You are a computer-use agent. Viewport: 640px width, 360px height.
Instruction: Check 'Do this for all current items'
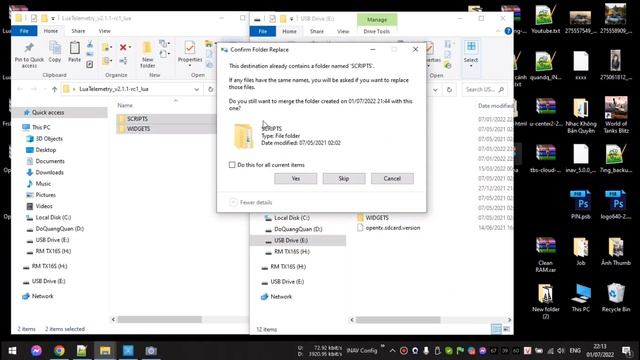(x=232, y=165)
